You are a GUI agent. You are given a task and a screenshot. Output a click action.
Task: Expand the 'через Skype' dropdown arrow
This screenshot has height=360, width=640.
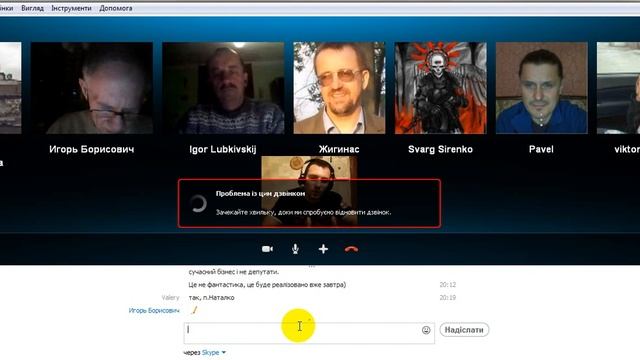point(224,352)
